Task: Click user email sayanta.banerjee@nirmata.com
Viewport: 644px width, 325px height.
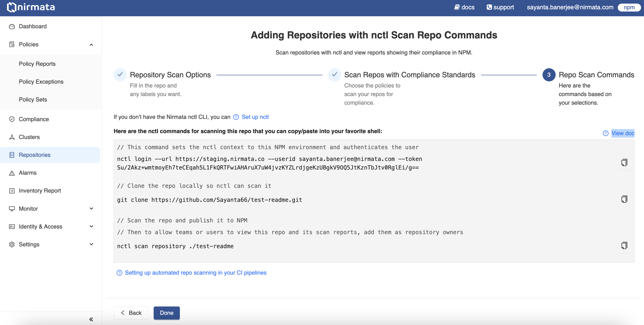Action: [570, 7]
